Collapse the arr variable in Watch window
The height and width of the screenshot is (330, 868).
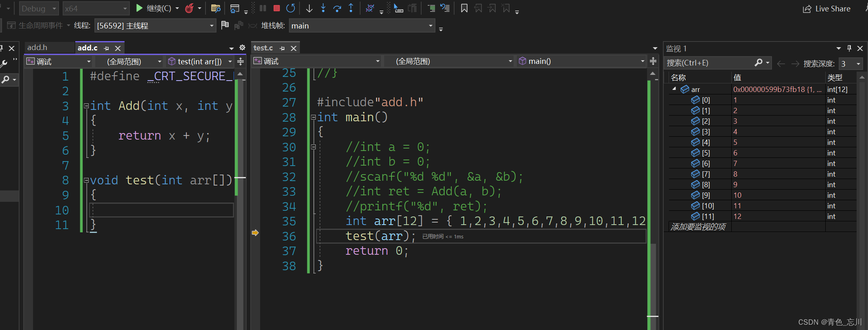[674, 89]
